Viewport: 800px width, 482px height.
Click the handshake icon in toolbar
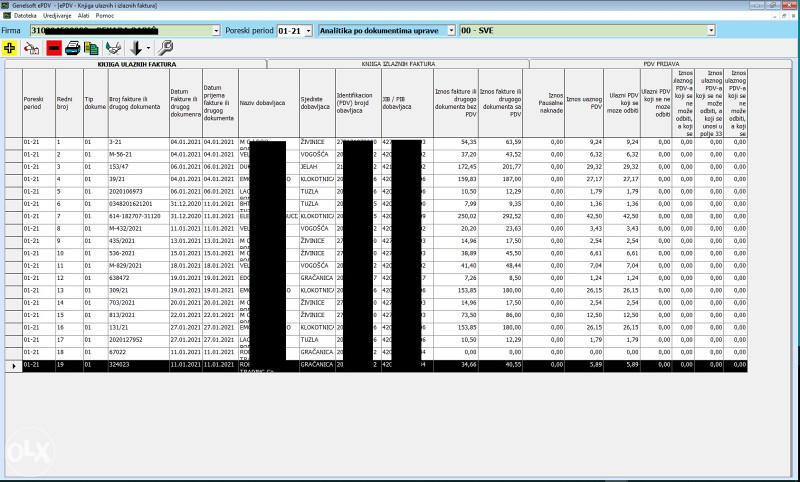click(x=115, y=47)
